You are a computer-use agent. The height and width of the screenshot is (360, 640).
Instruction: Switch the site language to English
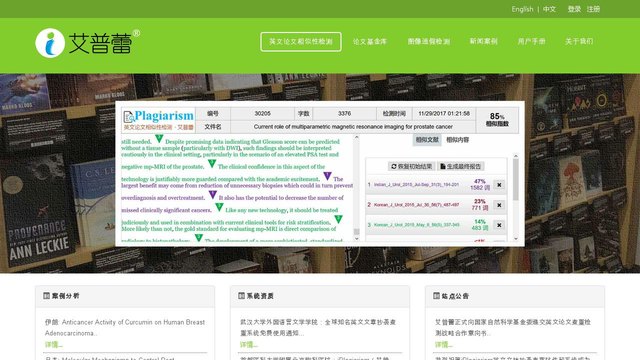[x=522, y=9]
